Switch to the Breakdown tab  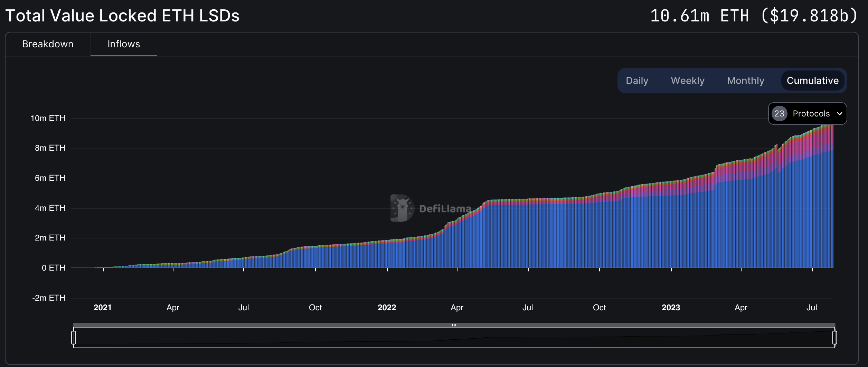[x=48, y=44]
